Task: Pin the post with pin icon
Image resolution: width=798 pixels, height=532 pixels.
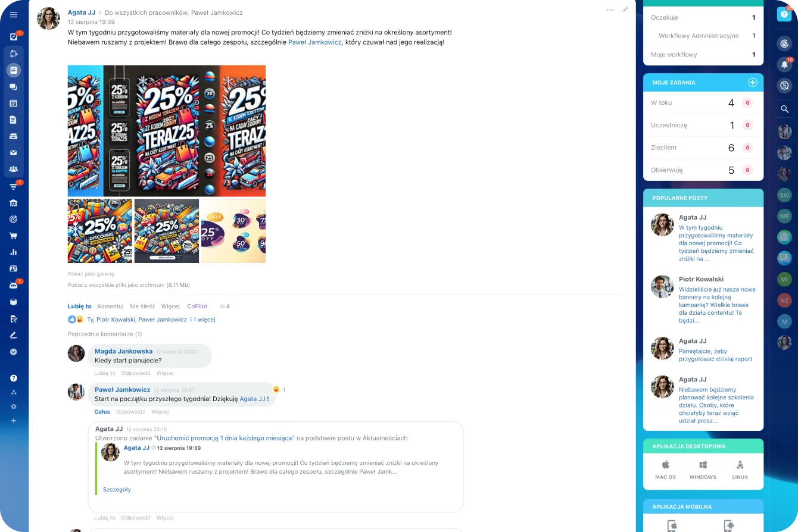Action: pyautogui.click(x=625, y=10)
